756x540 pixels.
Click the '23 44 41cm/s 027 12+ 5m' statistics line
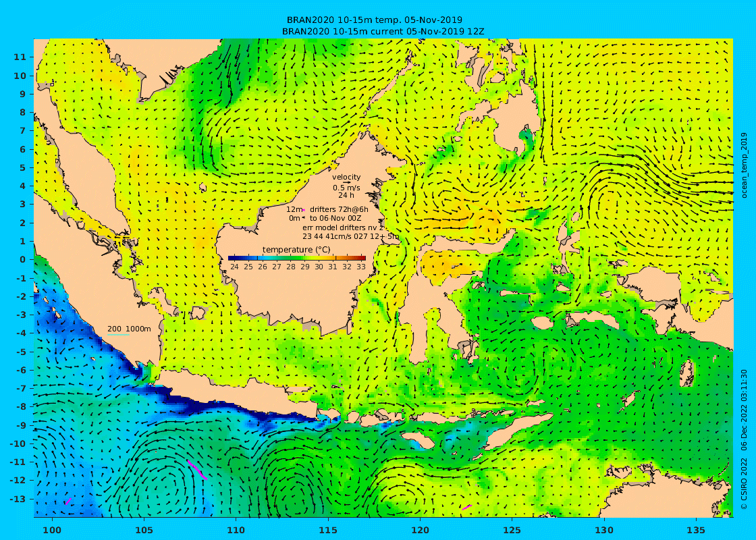351,236
